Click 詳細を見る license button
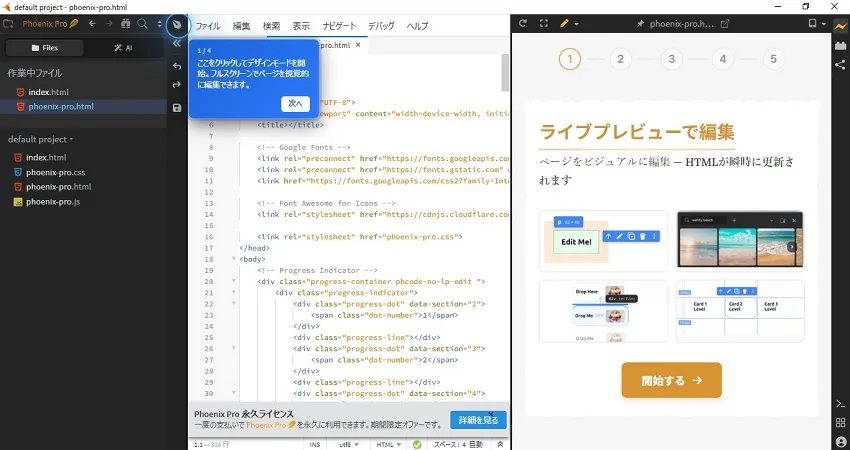 pyautogui.click(x=478, y=420)
